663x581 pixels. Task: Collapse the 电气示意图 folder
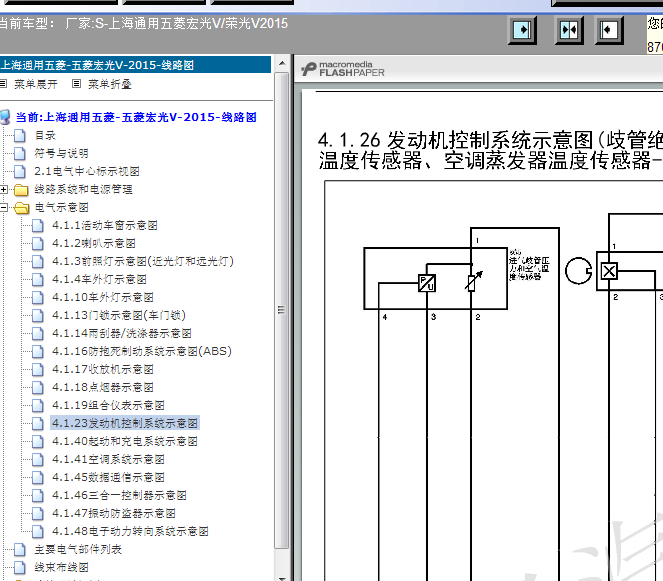coord(4,207)
